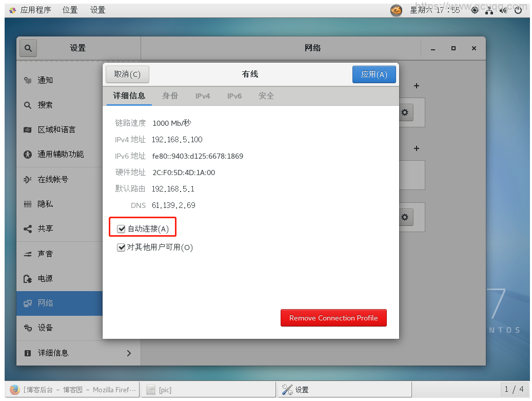Open the Places (位置) menu

[70, 10]
